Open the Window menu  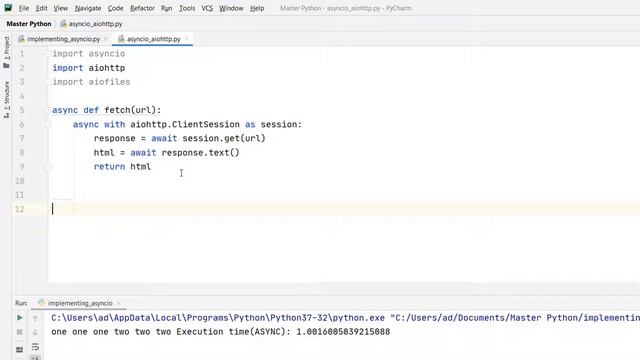(231, 8)
